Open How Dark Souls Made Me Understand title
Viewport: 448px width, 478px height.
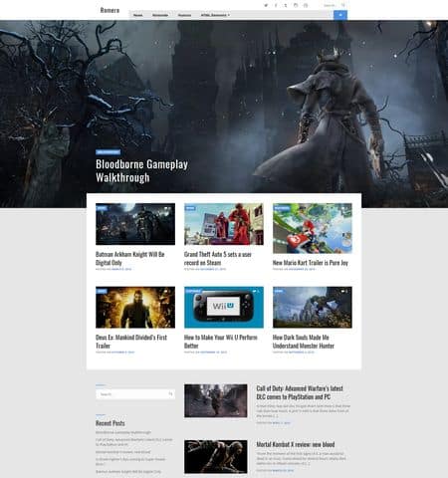pos(304,342)
